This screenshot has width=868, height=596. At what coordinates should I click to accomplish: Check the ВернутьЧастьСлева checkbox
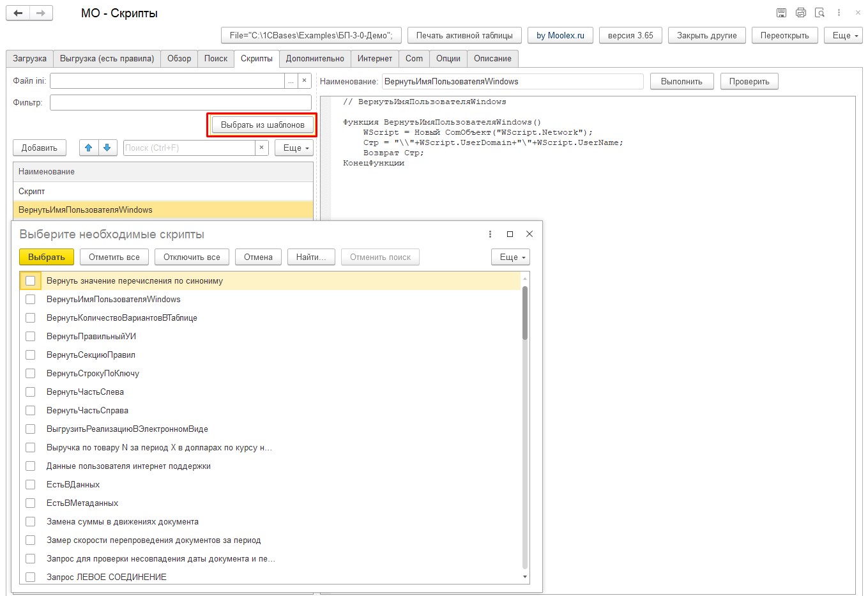pyautogui.click(x=30, y=392)
